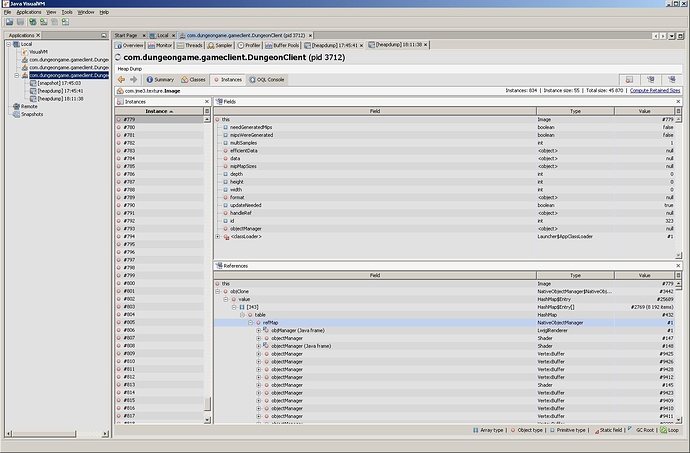Open the Tools menu

[x=67, y=12]
